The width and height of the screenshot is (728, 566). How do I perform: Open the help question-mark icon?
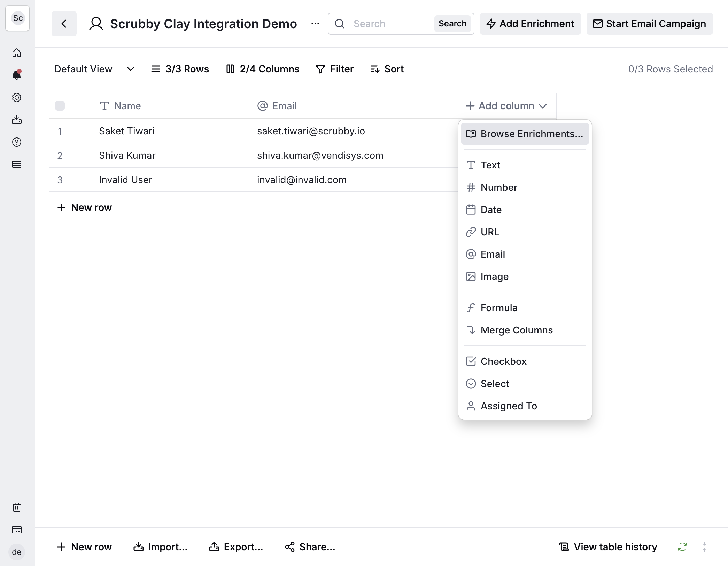coord(17,142)
